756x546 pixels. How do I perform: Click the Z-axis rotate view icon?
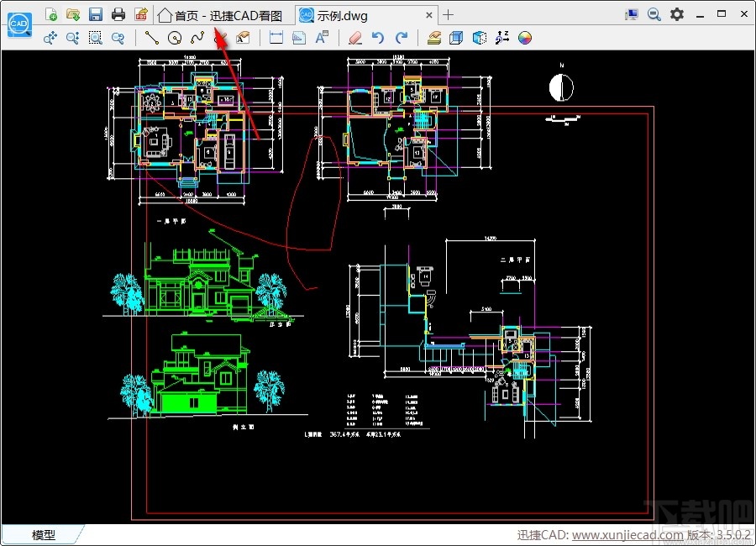(502, 38)
